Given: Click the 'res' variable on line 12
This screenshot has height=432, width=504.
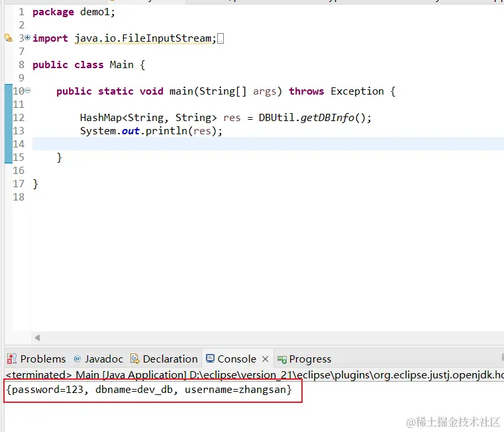Looking at the screenshot, I should pos(232,118).
